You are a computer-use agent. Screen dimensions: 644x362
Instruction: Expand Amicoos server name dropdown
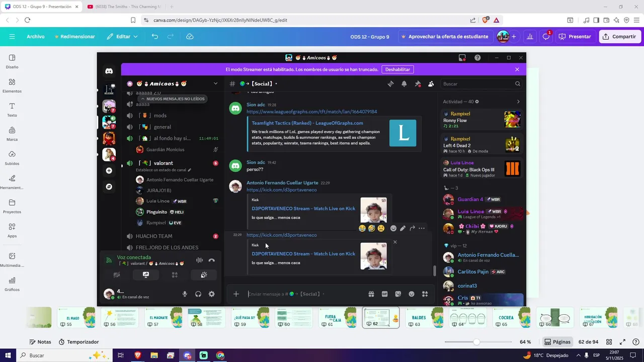coord(215,83)
